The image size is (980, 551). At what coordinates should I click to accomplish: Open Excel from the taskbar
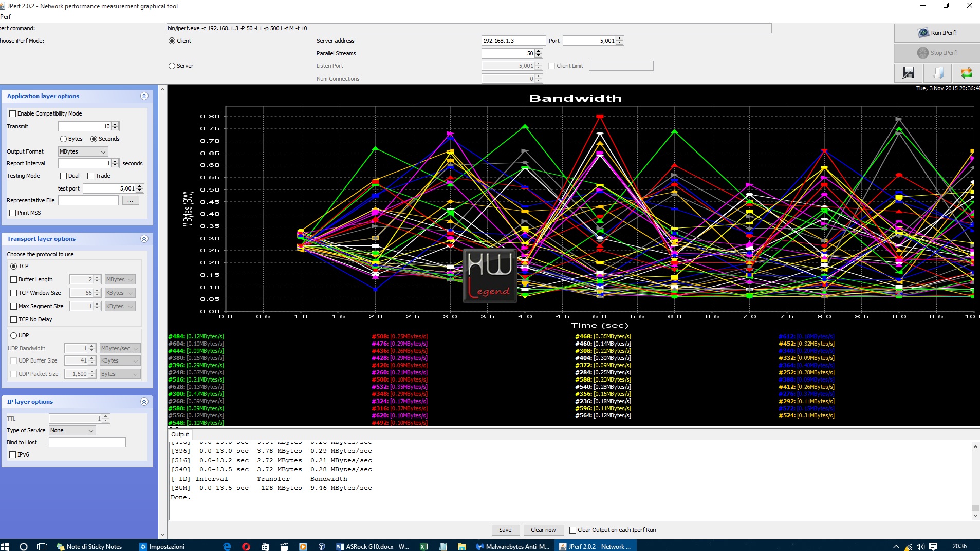coord(424,546)
